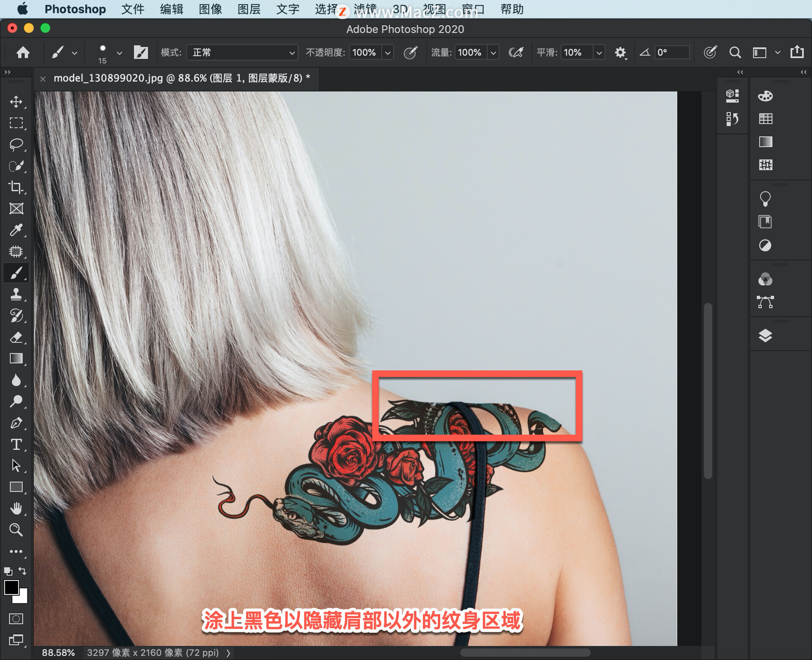Open the Color panel icon
The height and width of the screenshot is (660, 812).
coord(765,96)
